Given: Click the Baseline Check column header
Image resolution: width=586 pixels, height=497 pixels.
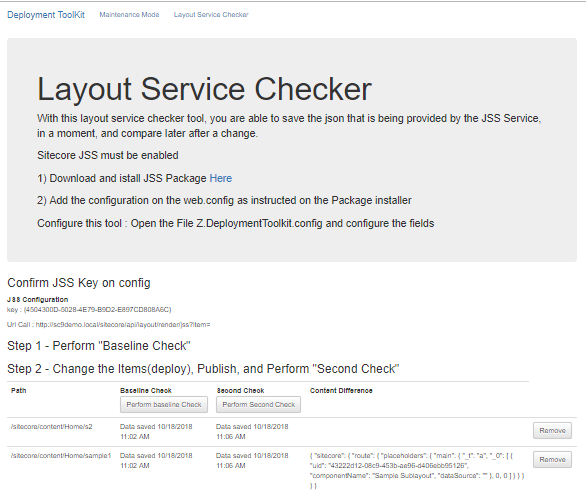Looking at the screenshot, I should 146,390.
